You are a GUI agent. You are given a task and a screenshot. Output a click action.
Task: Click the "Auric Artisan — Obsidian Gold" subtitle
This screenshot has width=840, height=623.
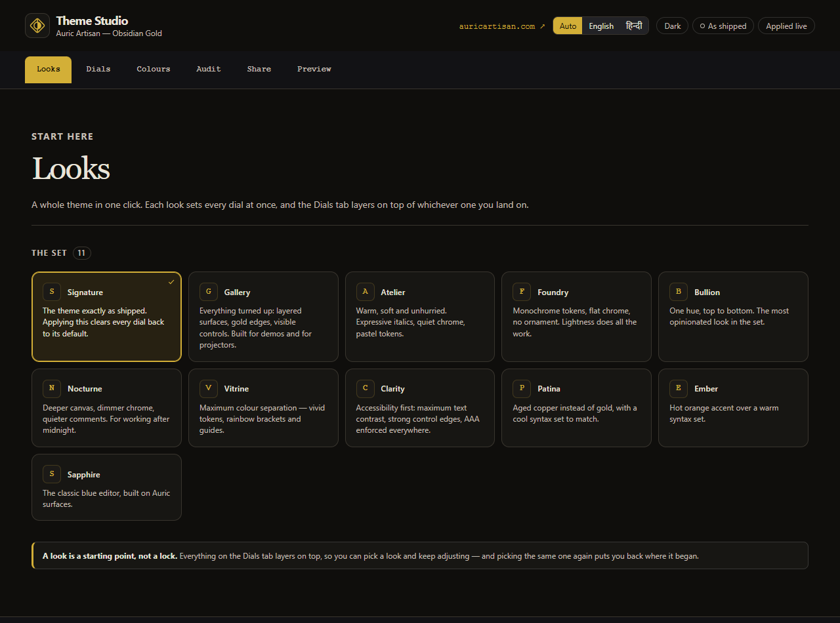pyautogui.click(x=109, y=33)
